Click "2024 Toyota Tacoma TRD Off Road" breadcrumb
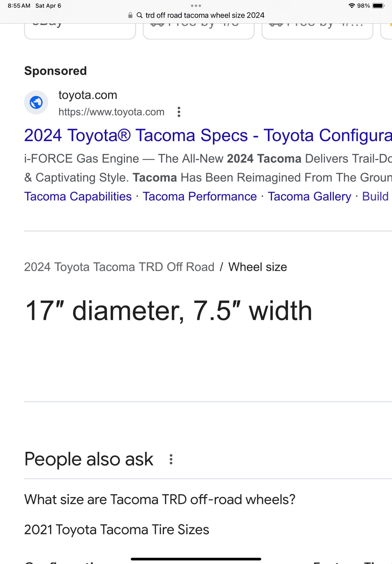392x564 pixels. (x=119, y=267)
